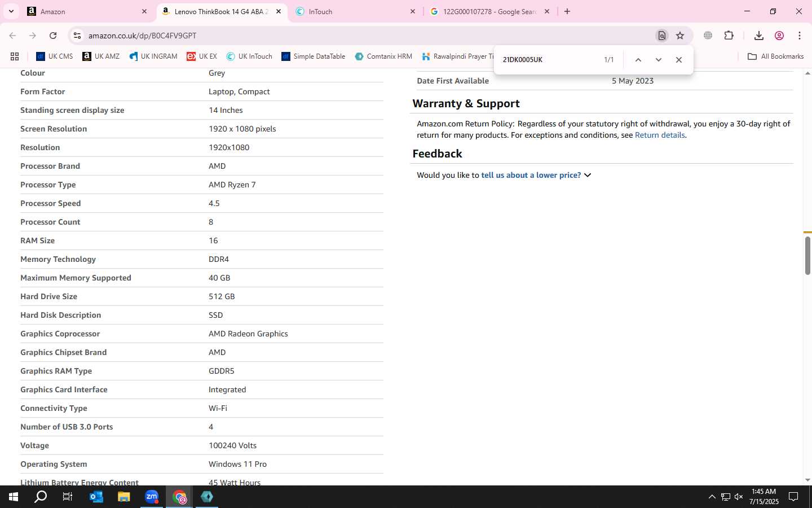Go forward to the next page

point(33,36)
